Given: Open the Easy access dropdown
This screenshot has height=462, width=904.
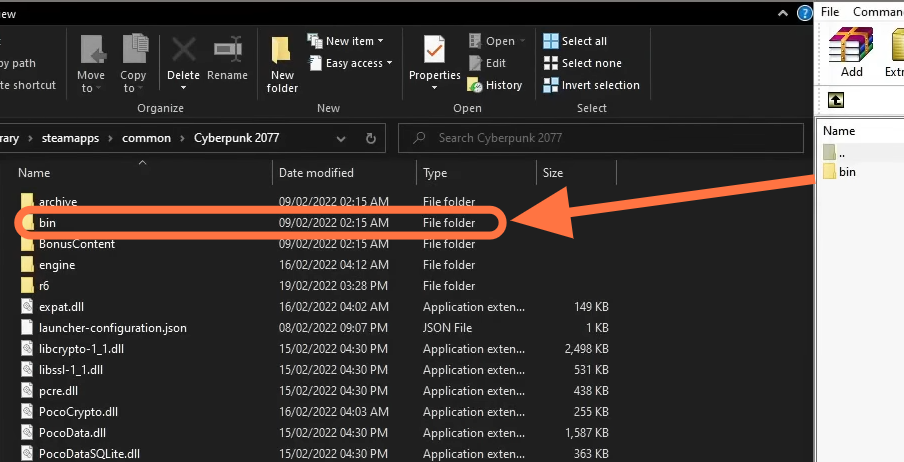Looking at the screenshot, I should coord(351,63).
